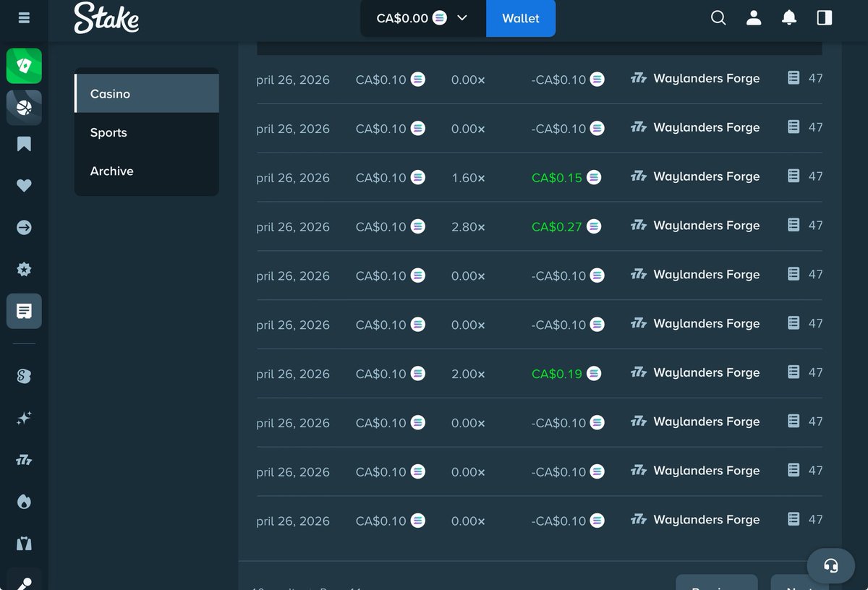
Task: Open the notifications bell
Action: (x=789, y=18)
